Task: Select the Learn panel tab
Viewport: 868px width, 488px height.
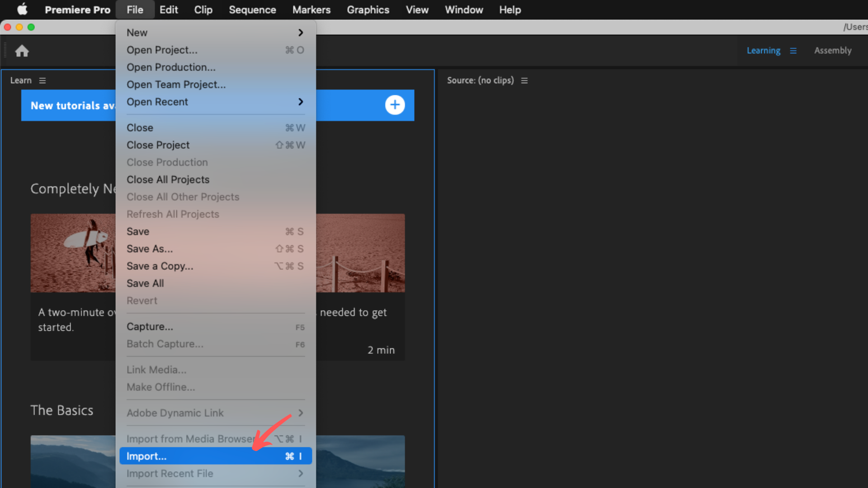Action: pyautogui.click(x=21, y=80)
